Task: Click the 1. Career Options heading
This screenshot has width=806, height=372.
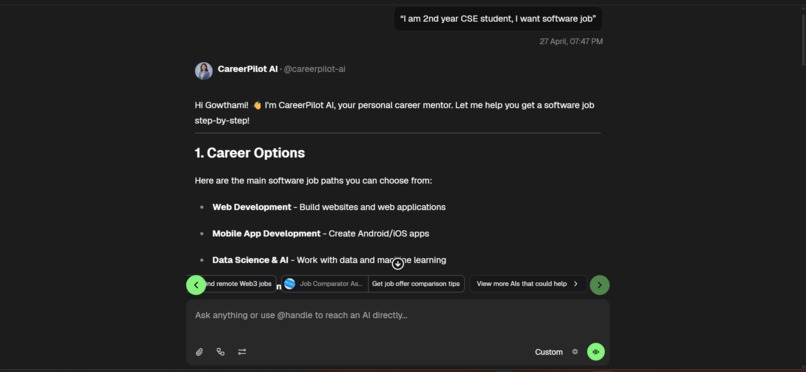Action: [x=250, y=153]
